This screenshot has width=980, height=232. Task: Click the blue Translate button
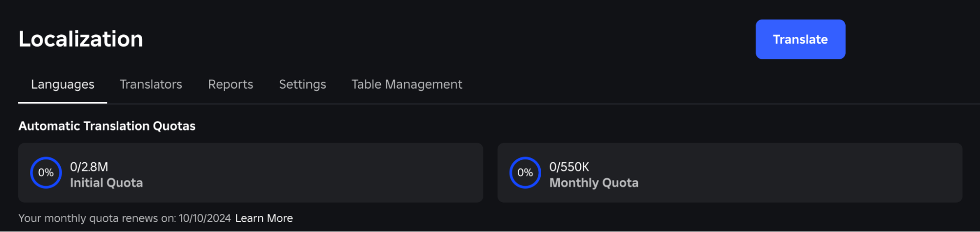click(x=800, y=39)
